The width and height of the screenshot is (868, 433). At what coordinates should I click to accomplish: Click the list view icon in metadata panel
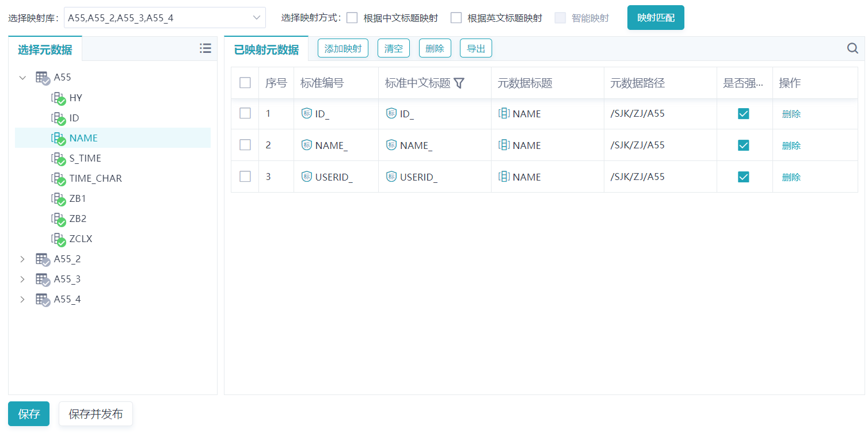click(205, 49)
